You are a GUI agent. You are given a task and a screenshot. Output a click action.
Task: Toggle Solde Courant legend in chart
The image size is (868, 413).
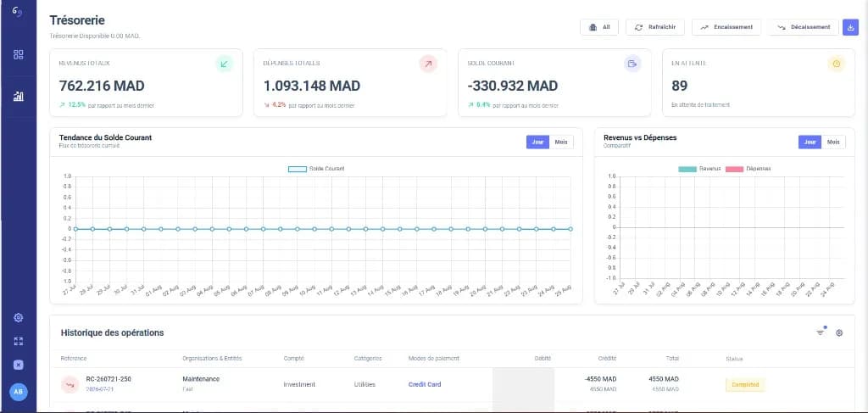tap(317, 168)
